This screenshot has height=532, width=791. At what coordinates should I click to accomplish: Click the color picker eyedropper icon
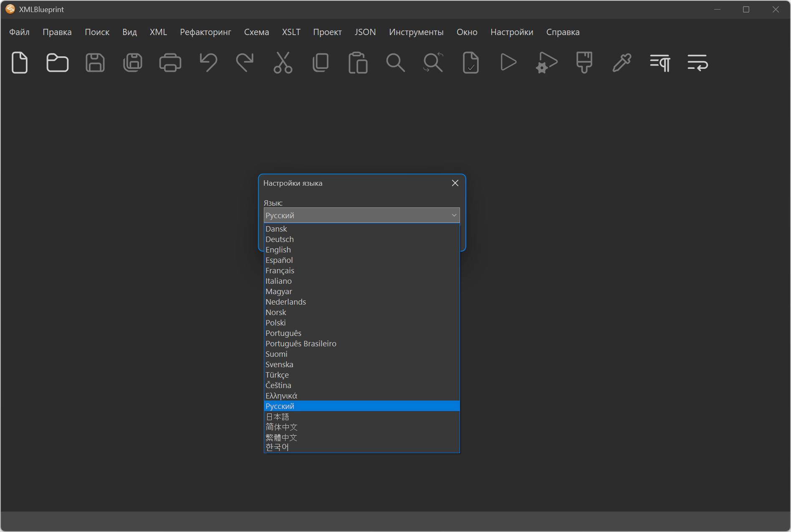622,63
